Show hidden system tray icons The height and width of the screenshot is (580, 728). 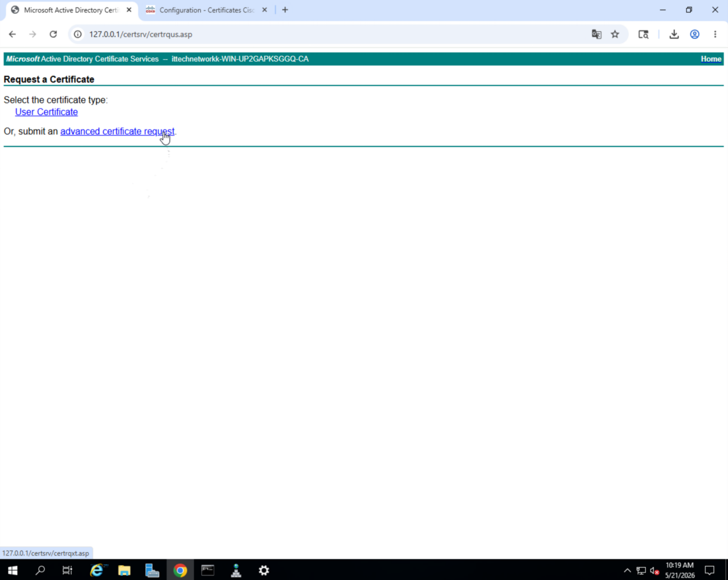pyautogui.click(x=627, y=570)
